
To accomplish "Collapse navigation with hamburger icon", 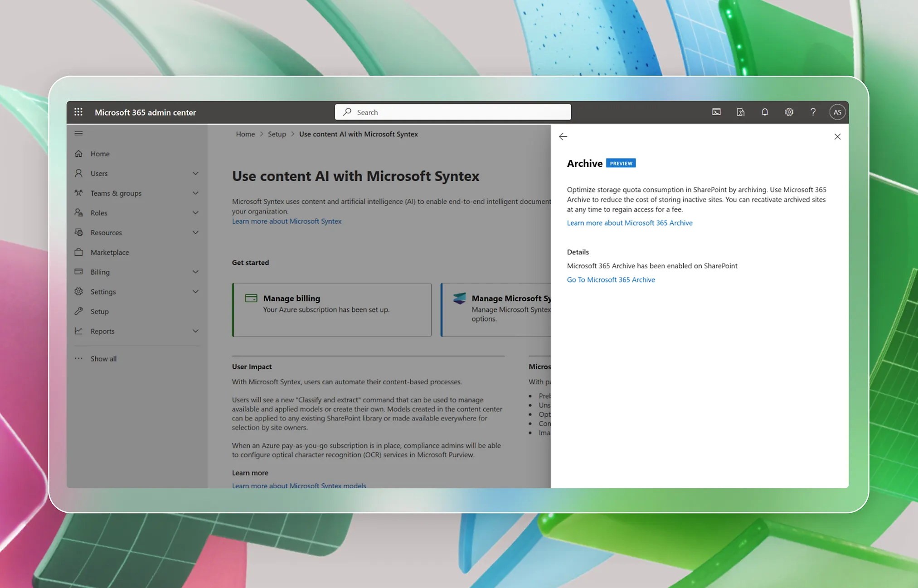I will click(78, 133).
